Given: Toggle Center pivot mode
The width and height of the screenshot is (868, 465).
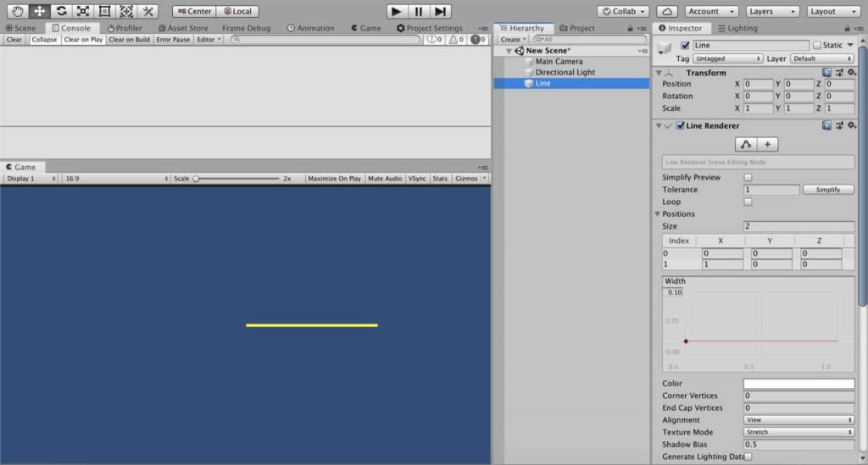Looking at the screenshot, I should tap(194, 11).
